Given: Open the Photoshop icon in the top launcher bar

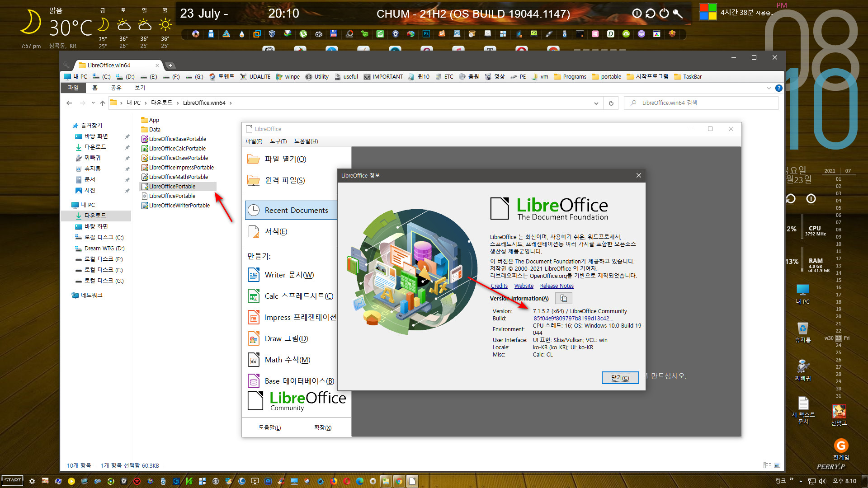Looking at the screenshot, I should pyautogui.click(x=426, y=34).
